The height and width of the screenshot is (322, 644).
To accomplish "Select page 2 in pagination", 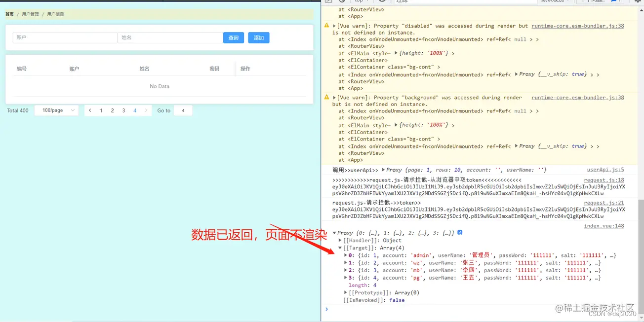I will coord(112,110).
